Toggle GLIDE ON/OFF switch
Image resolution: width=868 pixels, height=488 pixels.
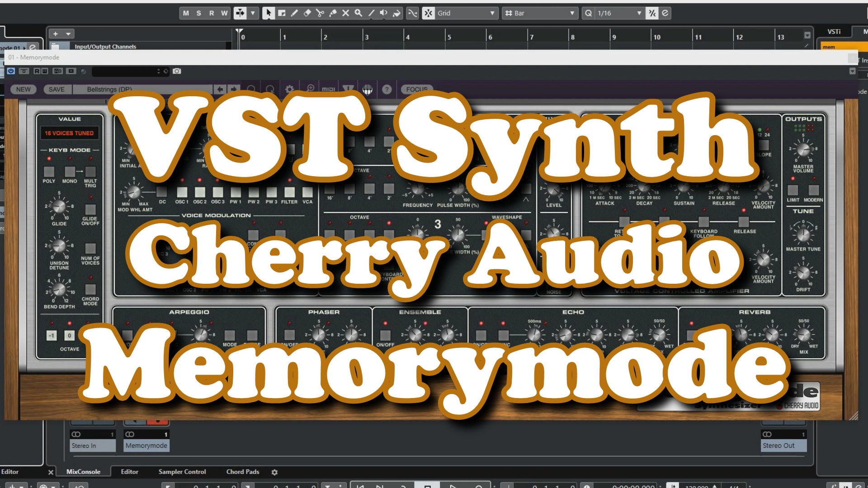90,210
